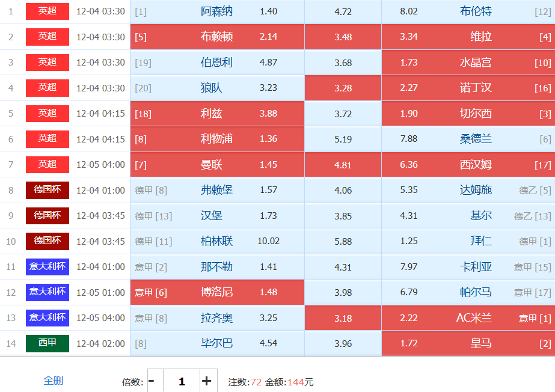Viewport: 555px width, 392px height.
Task: Click the 全删 delete-all link
Action: click(x=53, y=380)
